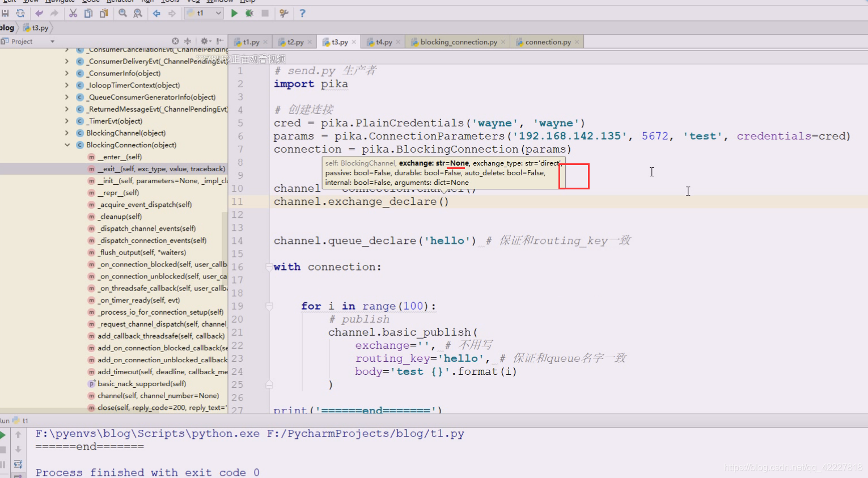Click the Run panel up arrow icon
This screenshot has width=868, height=478.
coord(18,435)
